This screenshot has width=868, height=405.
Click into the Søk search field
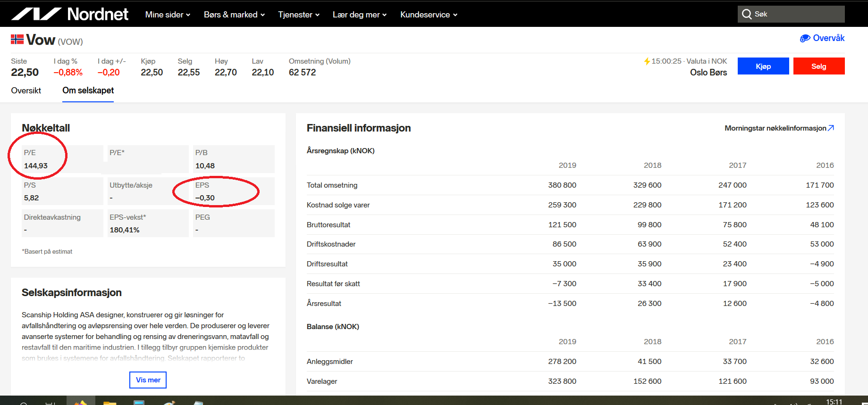791,14
